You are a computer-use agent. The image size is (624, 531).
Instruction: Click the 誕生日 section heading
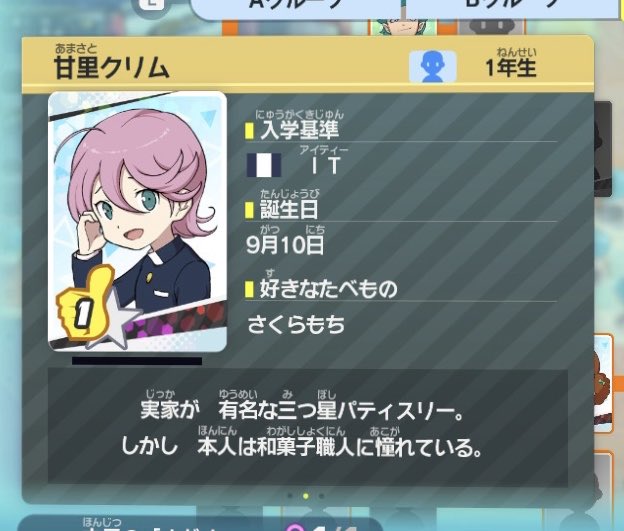tap(289, 209)
